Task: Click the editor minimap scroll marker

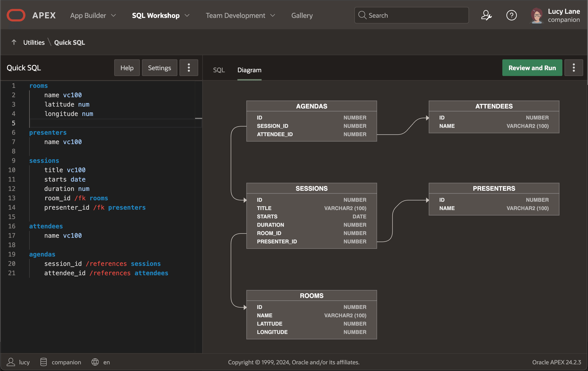Action: [198, 118]
